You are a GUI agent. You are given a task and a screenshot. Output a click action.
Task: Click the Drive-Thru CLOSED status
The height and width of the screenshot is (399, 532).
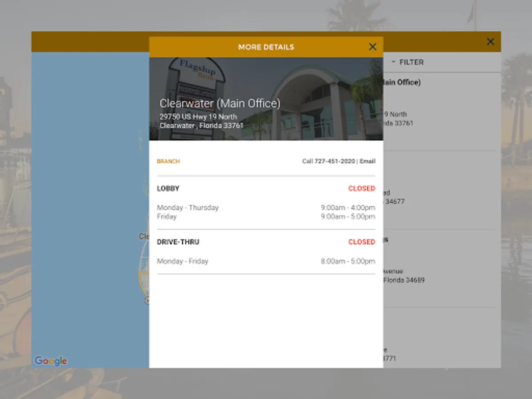click(x=362, y=242)
